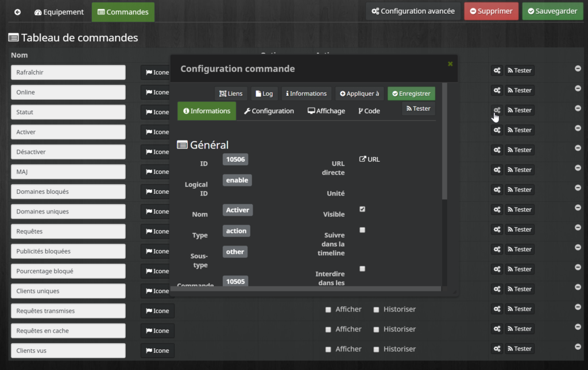Viewport: 588px width, 370px height.
Task: Remove the Online command with its minus icon
Action: tap(578, 88)
